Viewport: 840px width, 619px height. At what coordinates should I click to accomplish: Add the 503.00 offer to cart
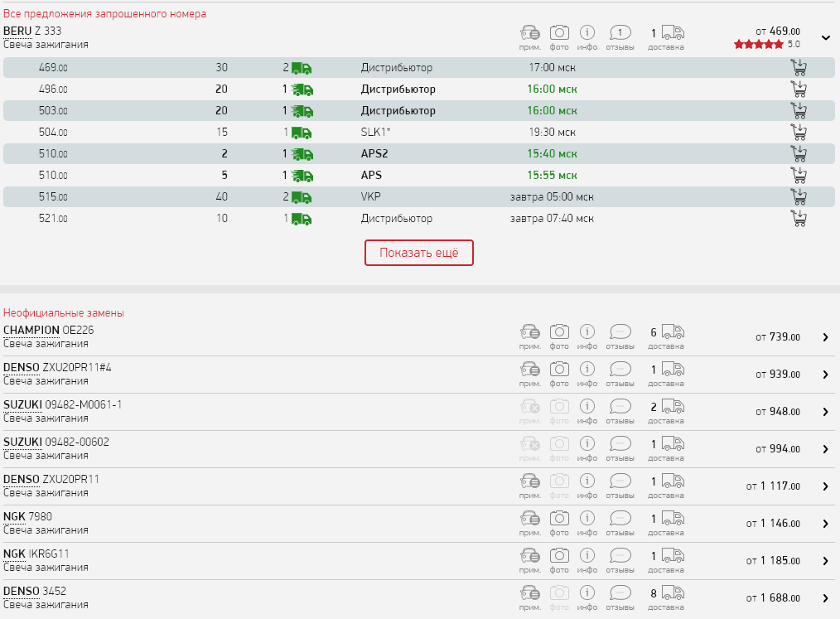pyautogui.click(x=799, y=110)
